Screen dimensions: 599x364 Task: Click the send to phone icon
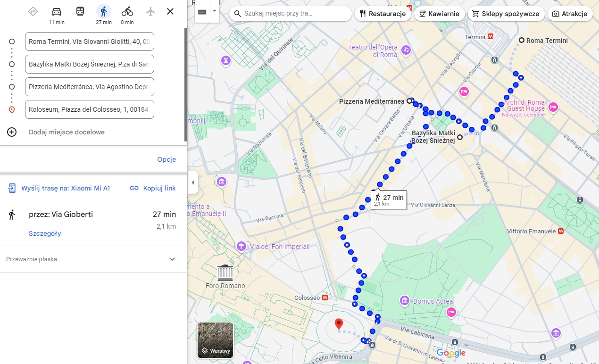[12, 188]
